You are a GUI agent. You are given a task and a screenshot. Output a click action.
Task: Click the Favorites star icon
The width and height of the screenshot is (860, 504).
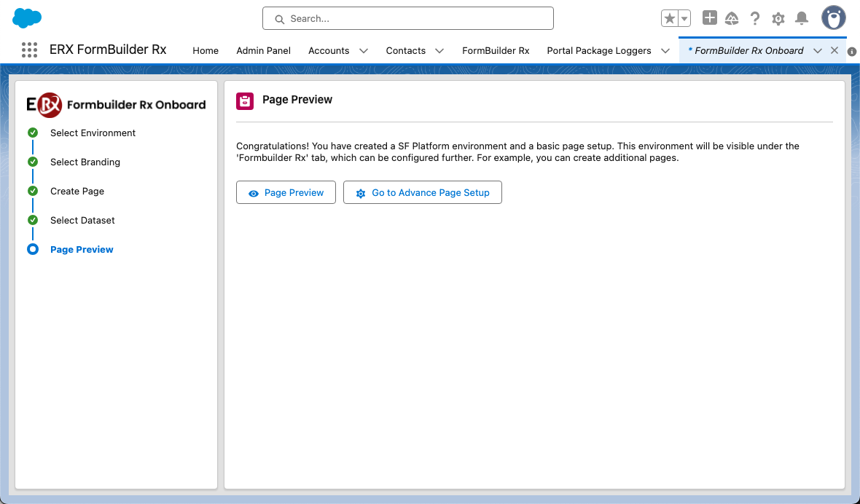pyautogui.click(x=670, y=18)
